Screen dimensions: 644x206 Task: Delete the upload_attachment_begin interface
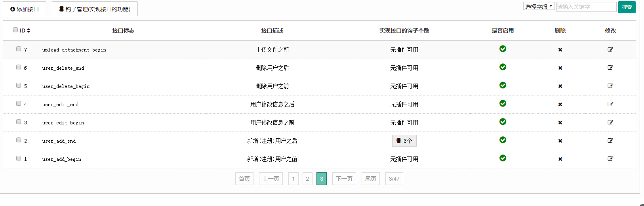click(560, 50)
